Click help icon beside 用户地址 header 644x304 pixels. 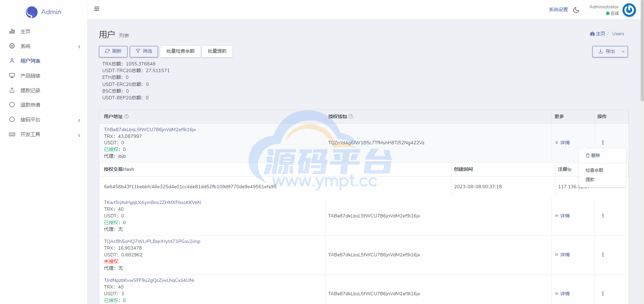pos(126,116)
